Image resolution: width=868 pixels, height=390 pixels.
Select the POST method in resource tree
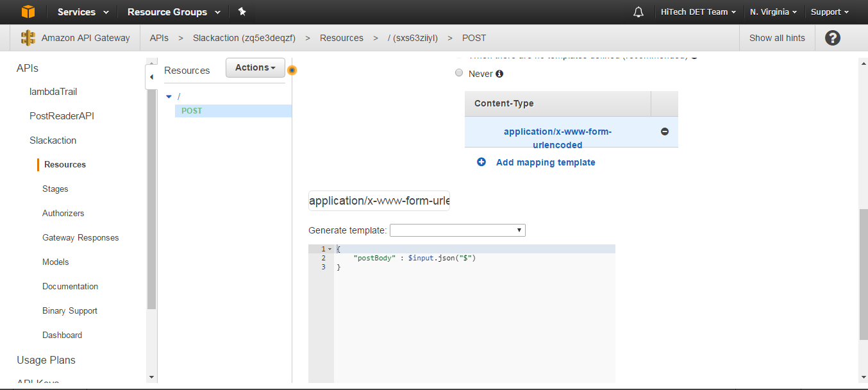pos(192,111)
